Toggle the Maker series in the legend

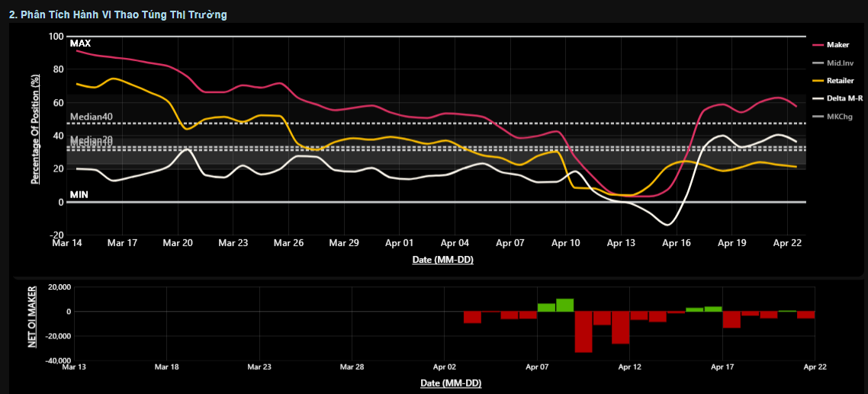coord(837,45)
